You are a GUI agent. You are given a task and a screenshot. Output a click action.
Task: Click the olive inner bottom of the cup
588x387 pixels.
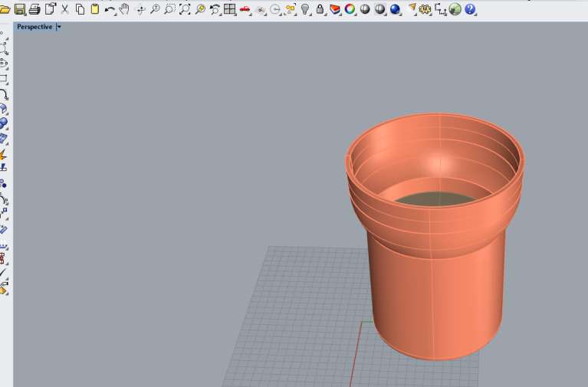[435, 198]
